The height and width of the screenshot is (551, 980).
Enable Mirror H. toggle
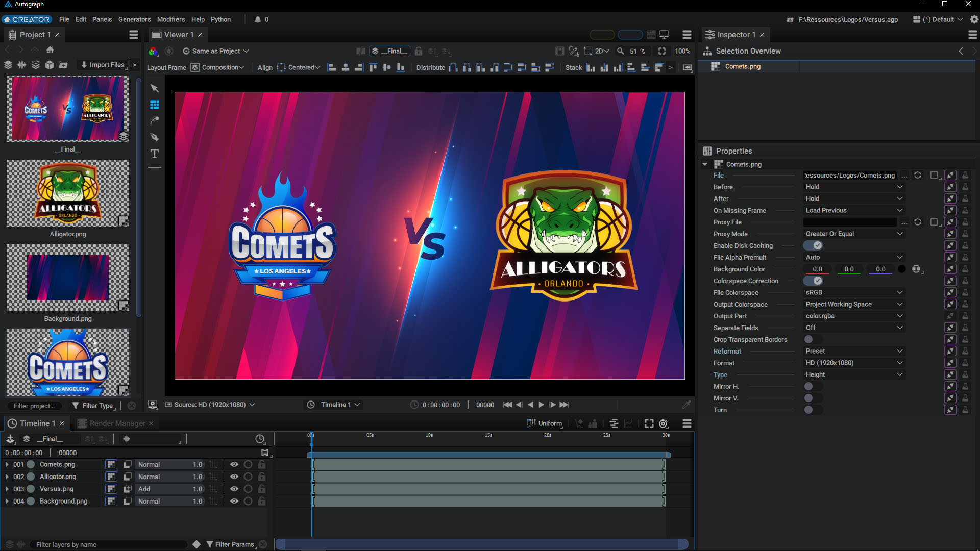(x=813, y=386)
